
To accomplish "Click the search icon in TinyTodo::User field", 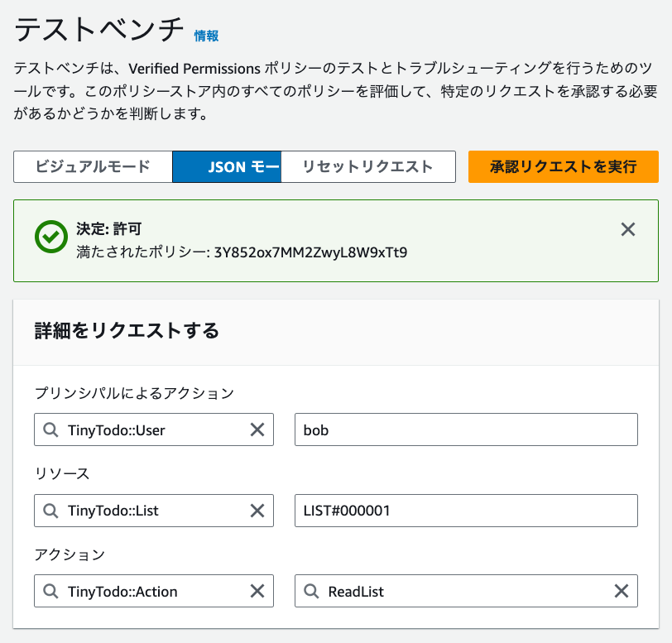I will point(51,429).
